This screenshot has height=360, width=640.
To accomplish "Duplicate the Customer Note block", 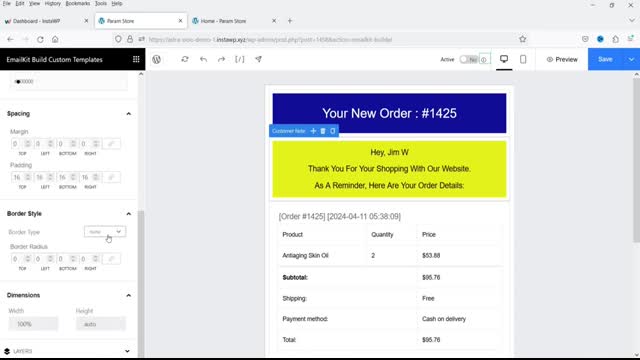I will click(333, 131).
